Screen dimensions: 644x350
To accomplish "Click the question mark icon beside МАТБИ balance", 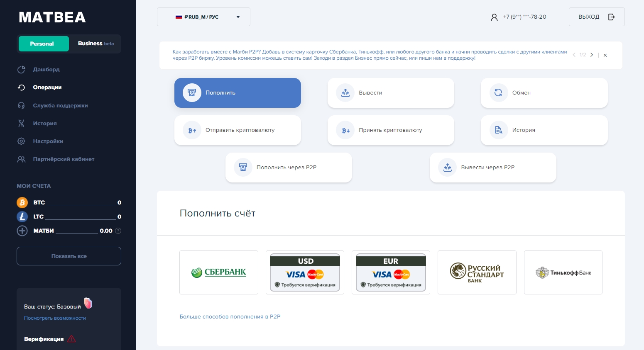I will pos(118,231).
